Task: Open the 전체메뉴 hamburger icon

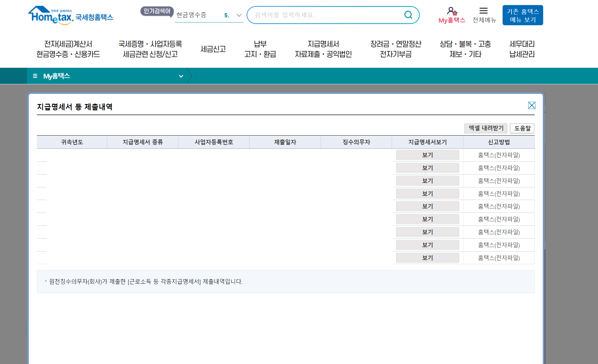Action: [483, 11]
